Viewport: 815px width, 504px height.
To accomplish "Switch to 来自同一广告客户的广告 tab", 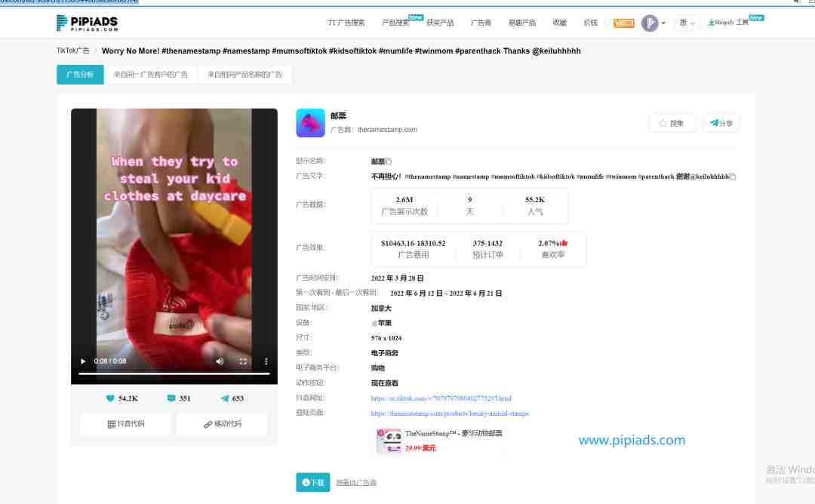I will 151,74.
